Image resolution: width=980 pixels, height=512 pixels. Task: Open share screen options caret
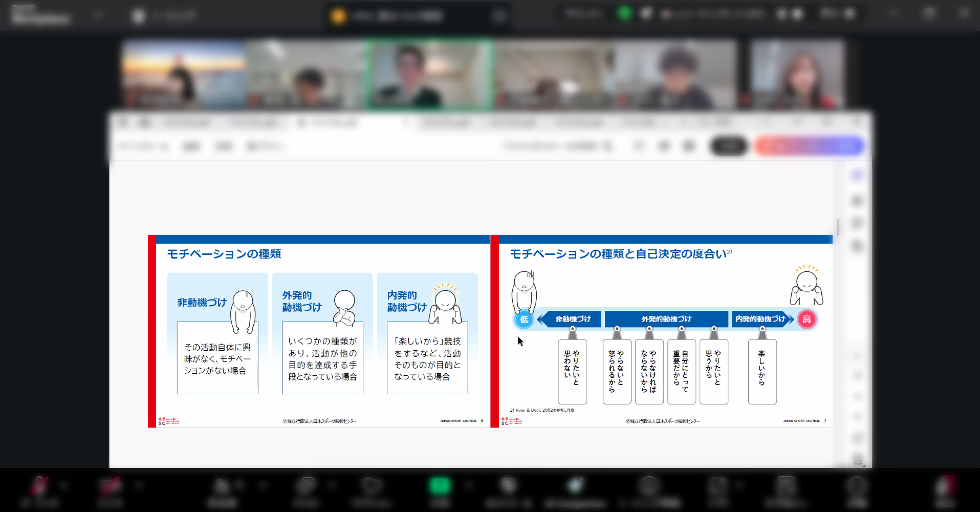coord(468,485)
